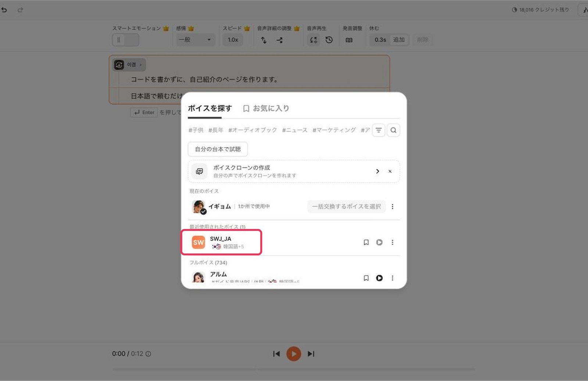
Task: Open the audio regeneration history icon
Action: coord(329,40)
